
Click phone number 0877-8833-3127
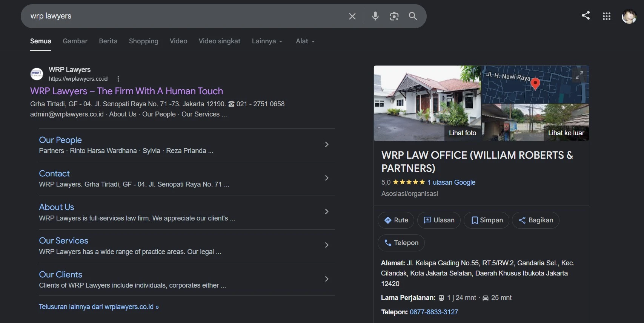click(434, 312)
